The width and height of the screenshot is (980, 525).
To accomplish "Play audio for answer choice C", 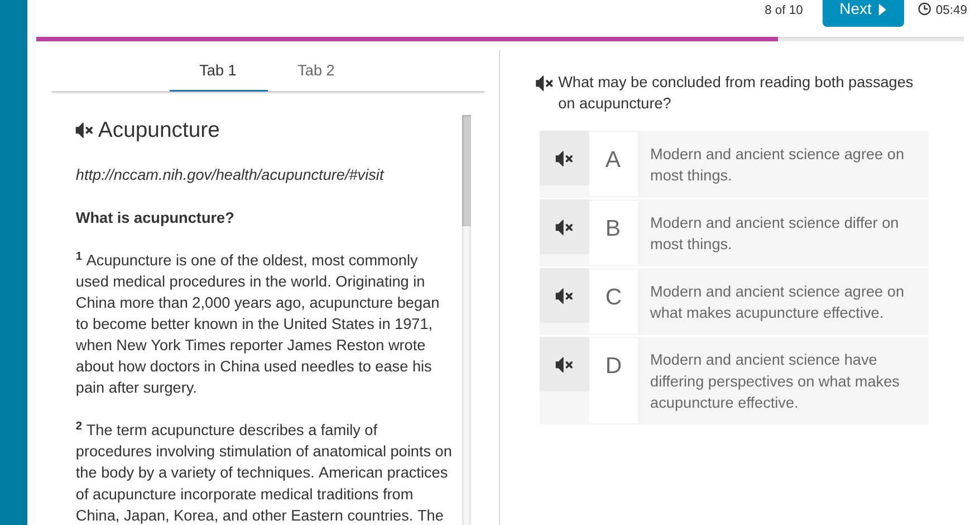I will tap(564, 297).
